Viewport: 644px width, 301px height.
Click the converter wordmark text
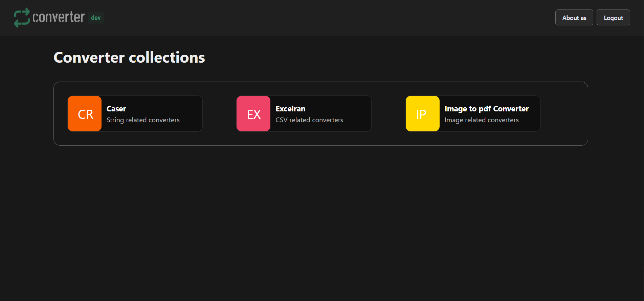[59, 17]
